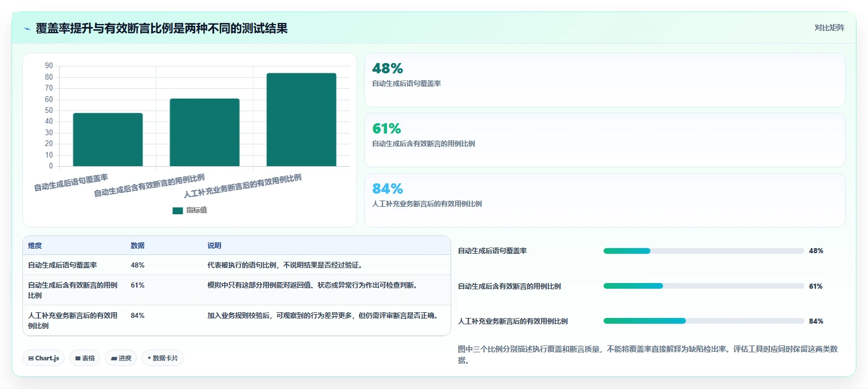Click the icon inside the 进度 chip
Screen dimensions: 868x389
click(113, 358)
